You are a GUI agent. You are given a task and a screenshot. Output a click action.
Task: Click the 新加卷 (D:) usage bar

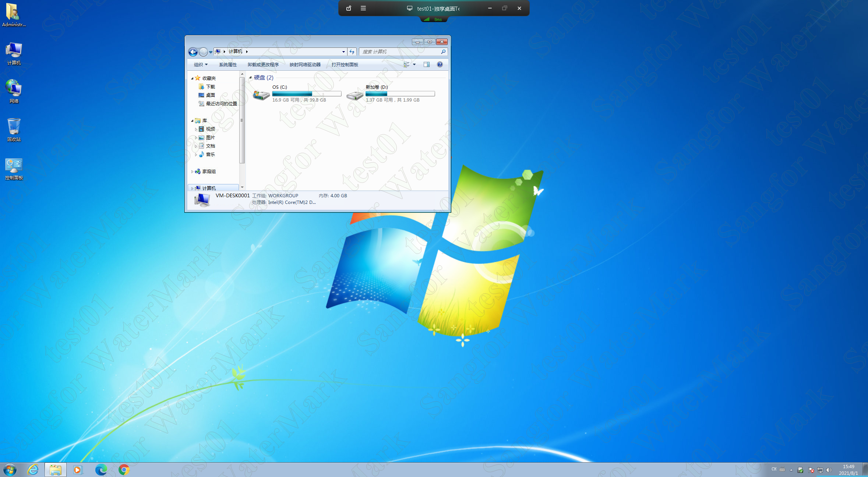click(400, 94)
